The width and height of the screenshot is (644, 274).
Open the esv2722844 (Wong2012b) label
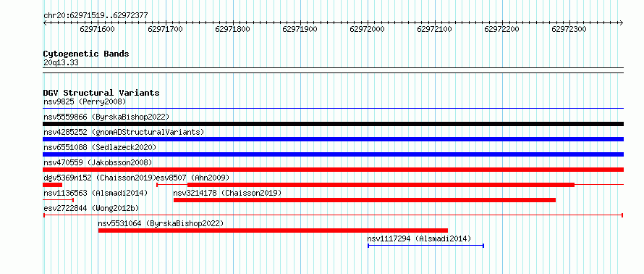(91, 208)
